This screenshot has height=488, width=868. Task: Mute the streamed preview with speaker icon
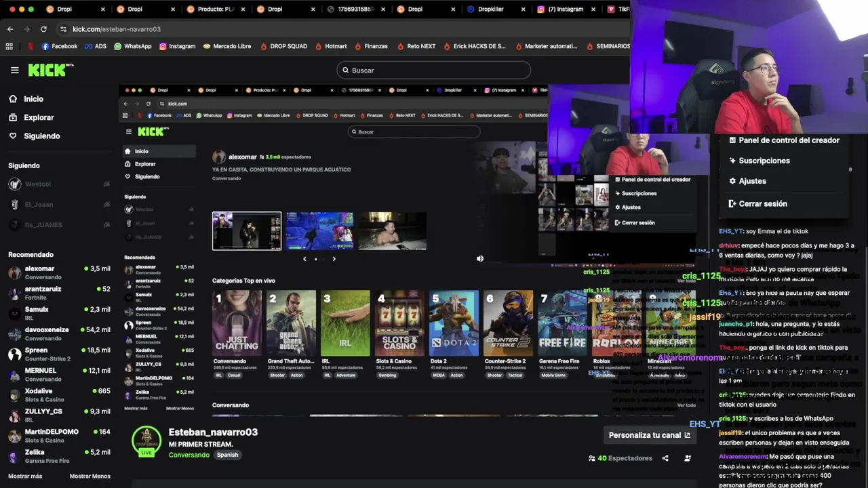[x=480, y=258]
